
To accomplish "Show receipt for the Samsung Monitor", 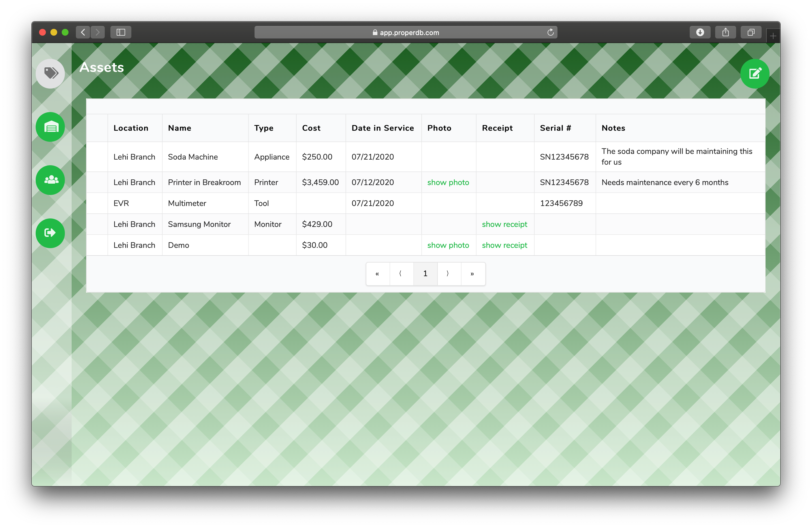I will click(x=504, y=224).
